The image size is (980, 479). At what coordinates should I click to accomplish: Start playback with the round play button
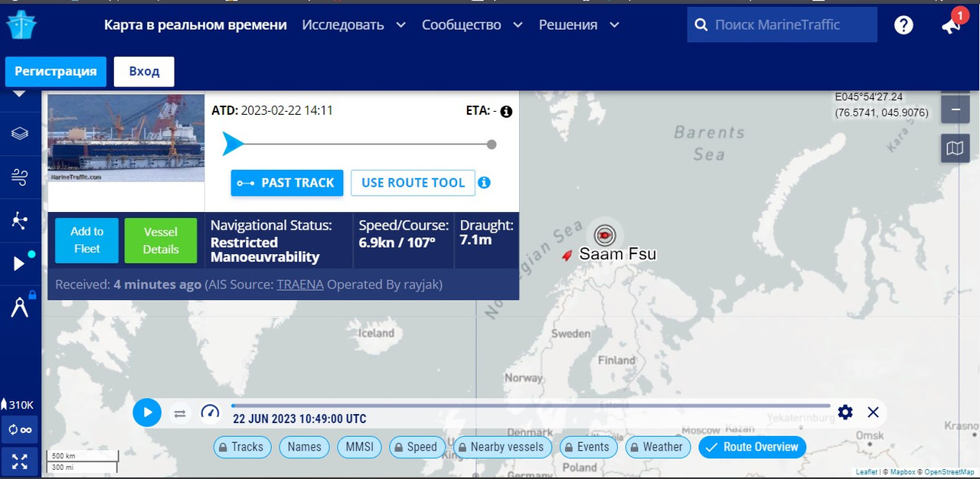(147, 413)
